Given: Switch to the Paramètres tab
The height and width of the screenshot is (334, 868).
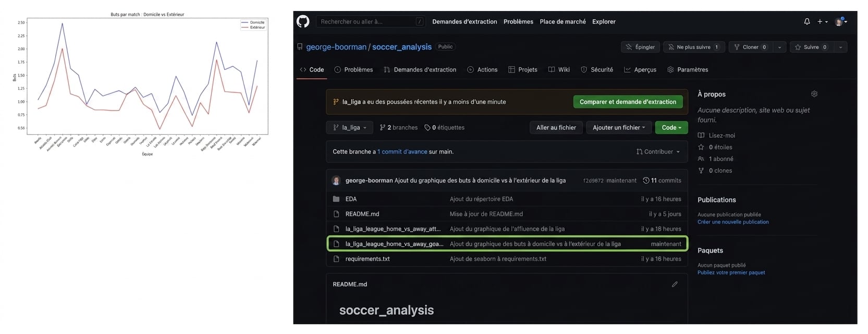Looking at the screenshot, I should [688, 69].
